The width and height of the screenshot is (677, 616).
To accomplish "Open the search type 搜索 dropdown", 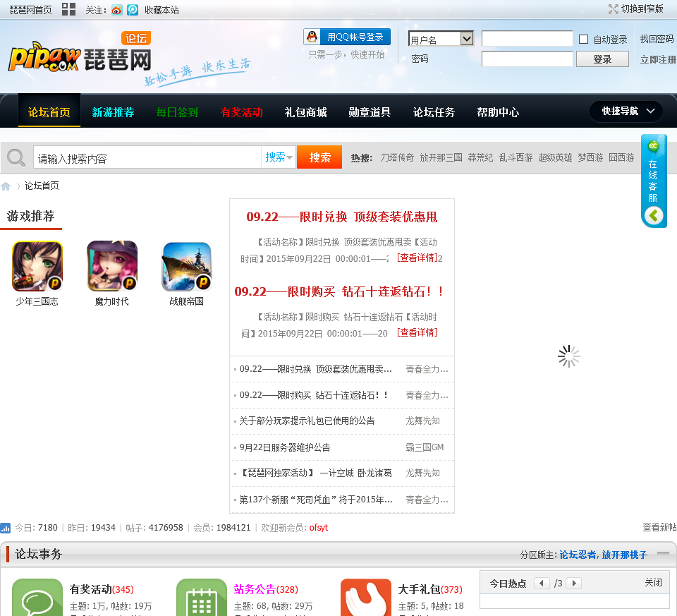I will pyautogui.click(x=279, y=157).
